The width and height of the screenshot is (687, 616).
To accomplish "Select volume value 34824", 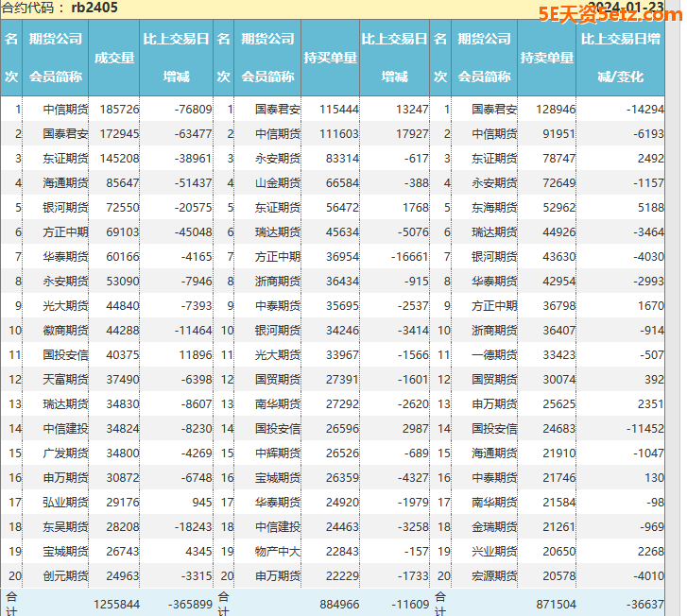I will click(123, 428).
